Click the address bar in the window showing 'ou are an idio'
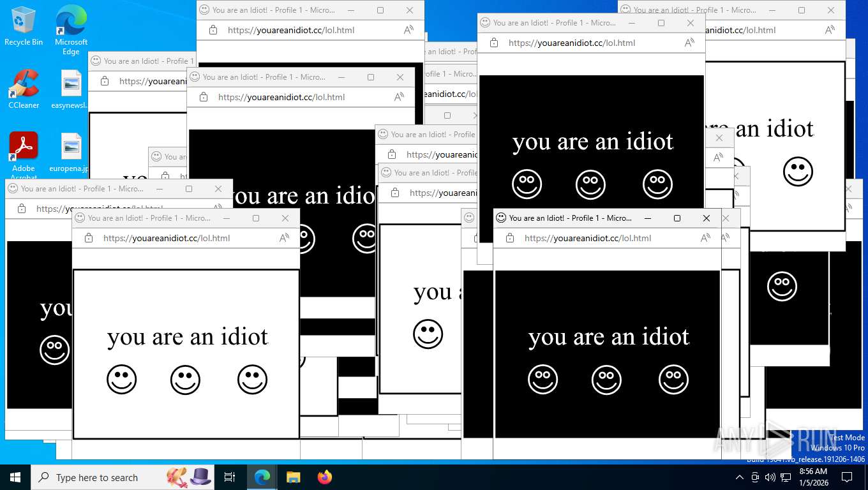This screenshot has width=868, height=490. tap(301, 97)
